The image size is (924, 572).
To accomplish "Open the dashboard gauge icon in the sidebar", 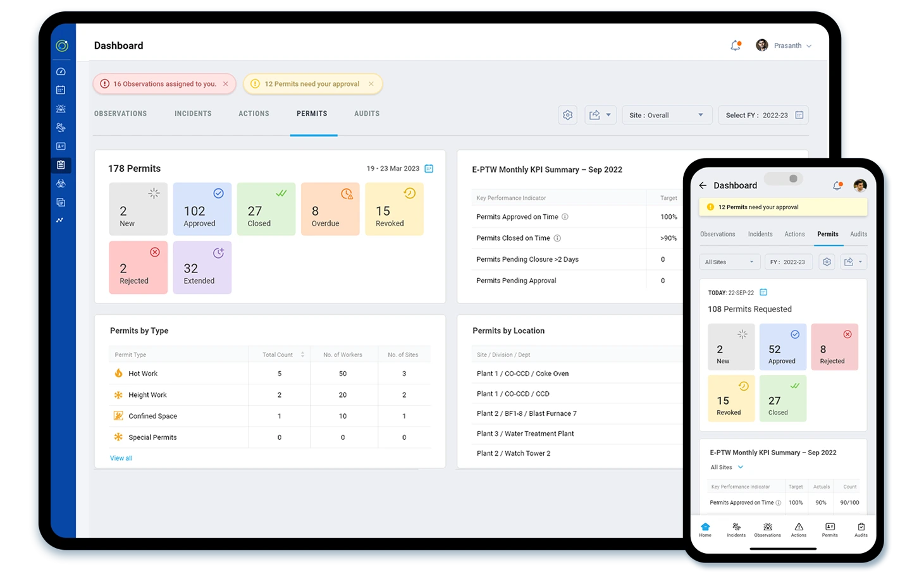I will (x=61, y=71).
